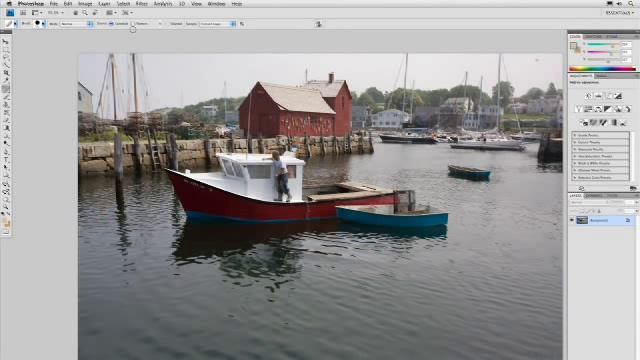This screenshot has height=360, width=640.
Task: Open the Image menu
Action: (x=85, y=4)
